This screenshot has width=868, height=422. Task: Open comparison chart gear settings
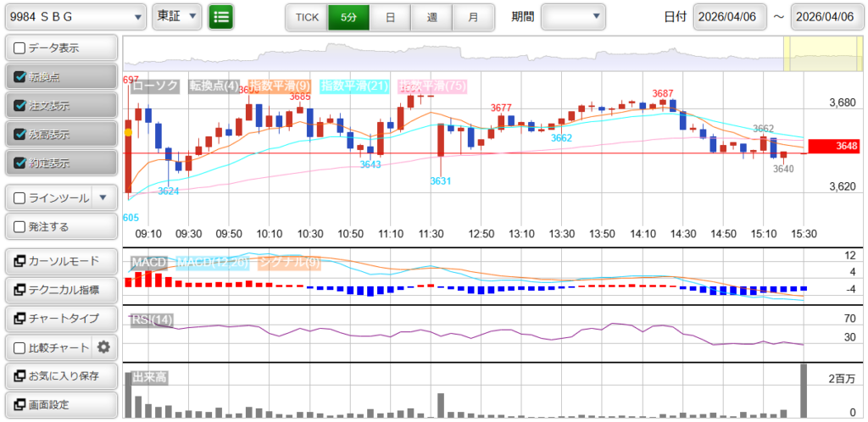coord(104,347)
